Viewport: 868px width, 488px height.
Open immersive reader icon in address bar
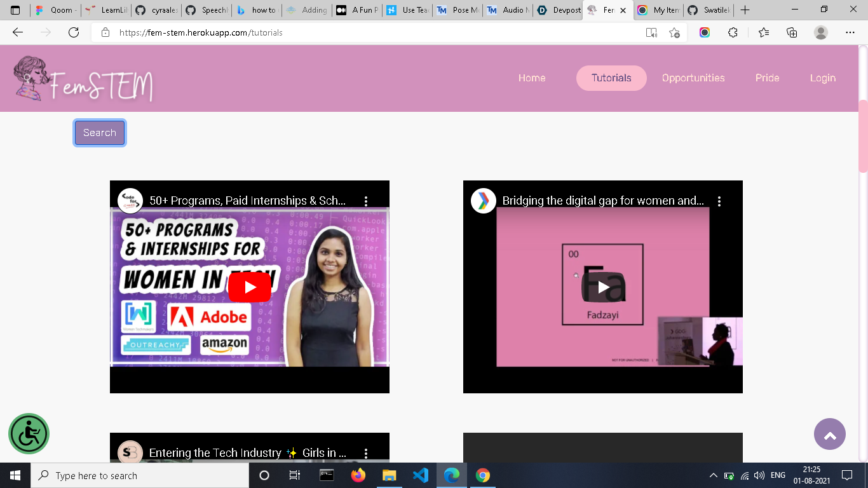tap(651, 32)
